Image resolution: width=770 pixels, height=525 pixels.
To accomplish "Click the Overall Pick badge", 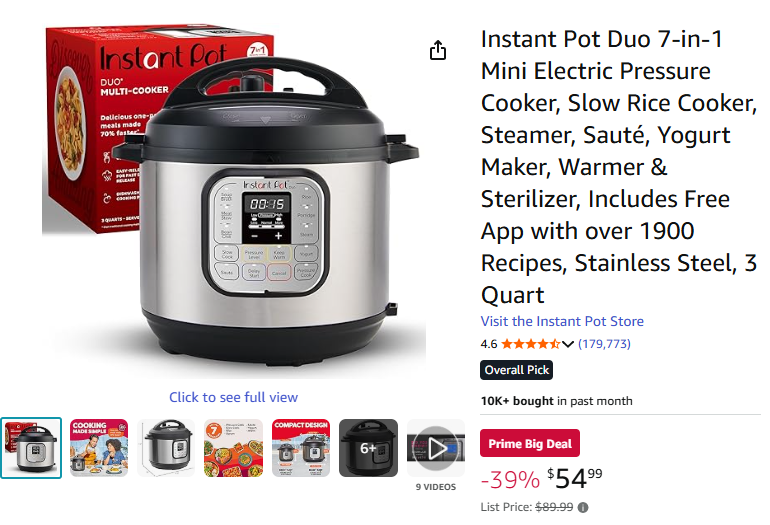I will tap(517, 370).
